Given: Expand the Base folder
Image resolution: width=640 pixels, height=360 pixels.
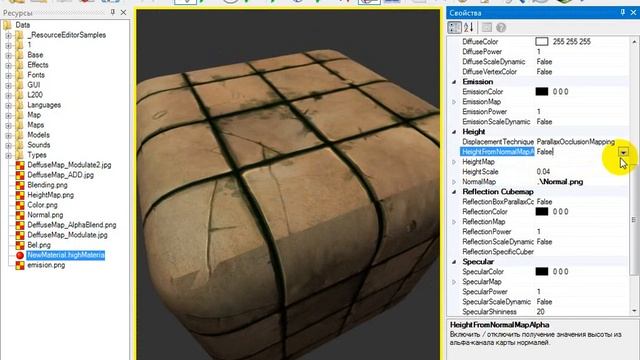Looking at the screenshot, I should [8, 55].
